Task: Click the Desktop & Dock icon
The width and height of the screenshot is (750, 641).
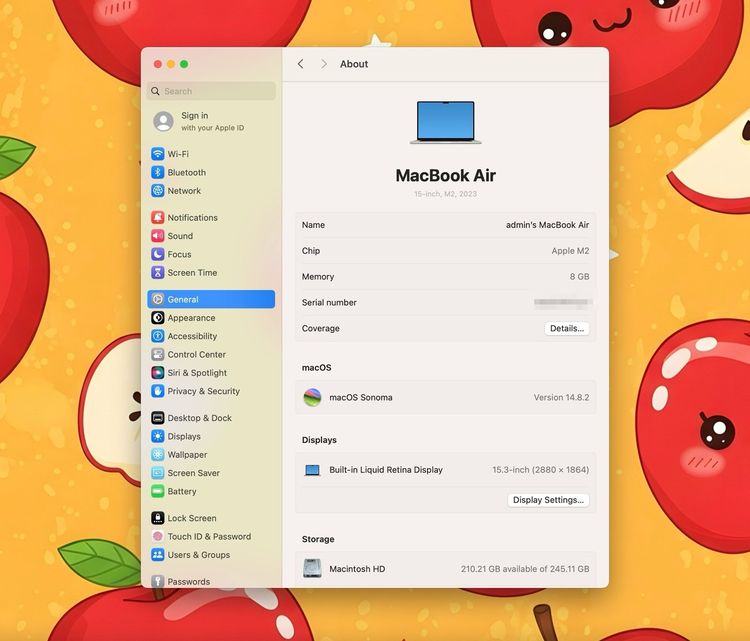Action: pos(157,418)
